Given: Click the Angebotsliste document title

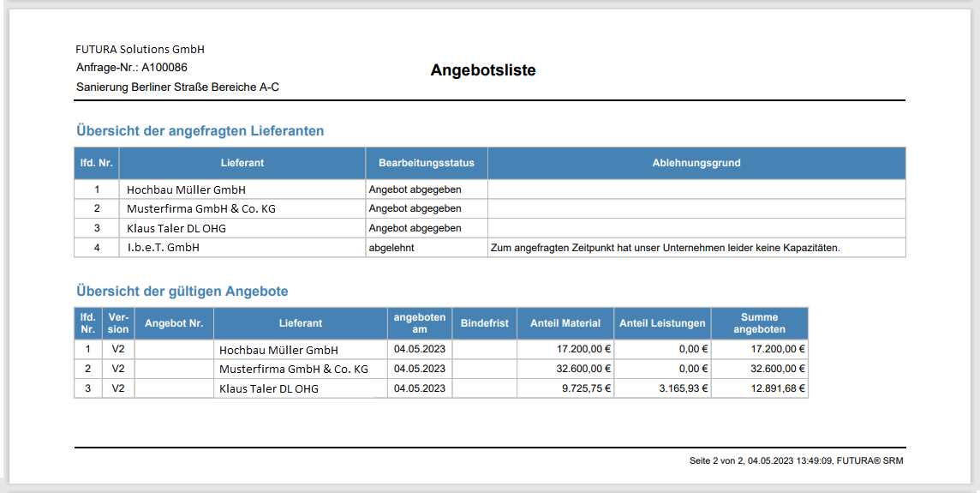Looking at the screenshot, I should coord(482,70).
